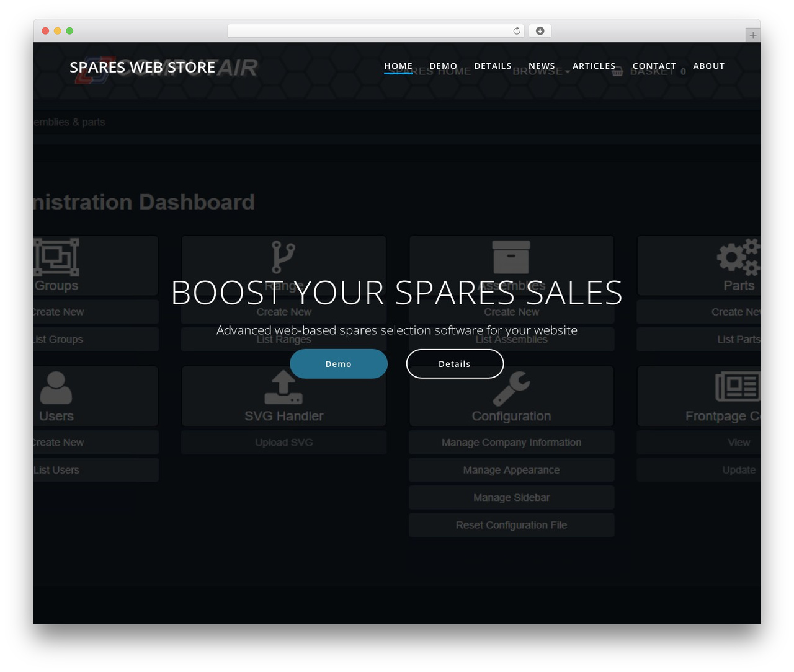Open Demo in the top navigation menu
Viewport: 794px width, 672px height.
click(443, 66)
